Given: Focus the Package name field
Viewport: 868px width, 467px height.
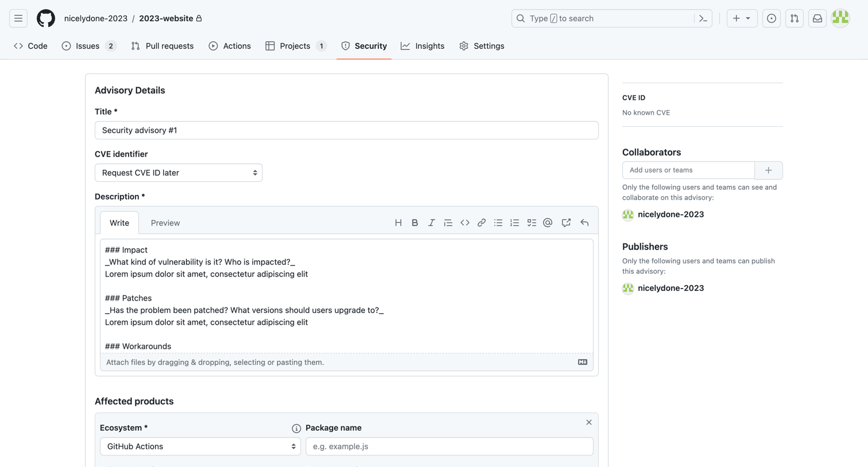Looking at the screenshot, I should 449,446.
